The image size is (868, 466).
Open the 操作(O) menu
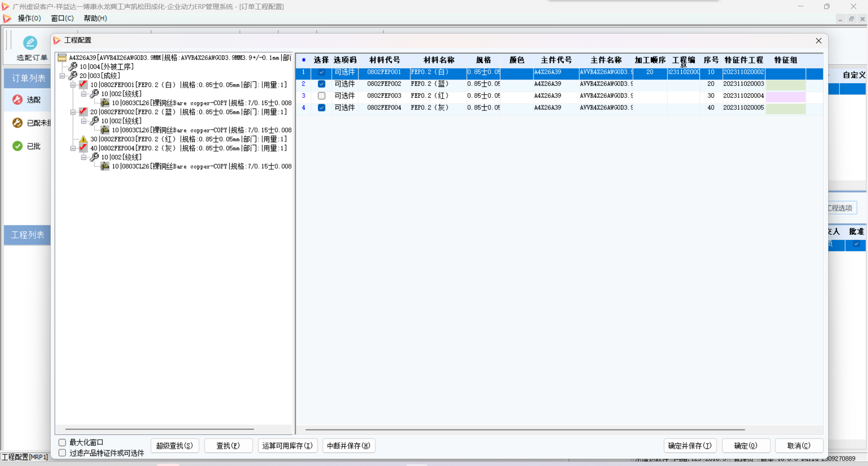pyautogui.click(x=29, y=19)
